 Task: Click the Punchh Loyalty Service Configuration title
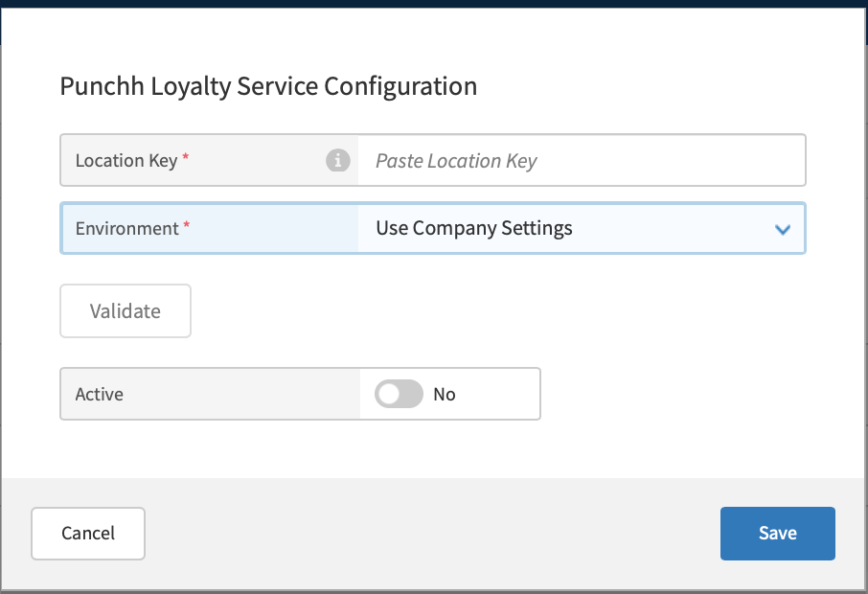coord(268,86)
